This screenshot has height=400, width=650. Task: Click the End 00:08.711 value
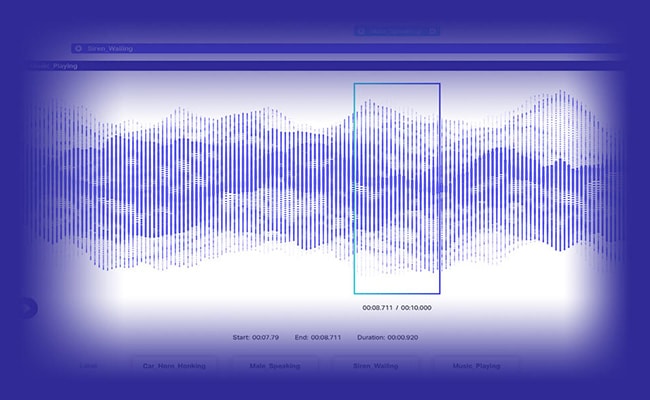click(327, 337)
